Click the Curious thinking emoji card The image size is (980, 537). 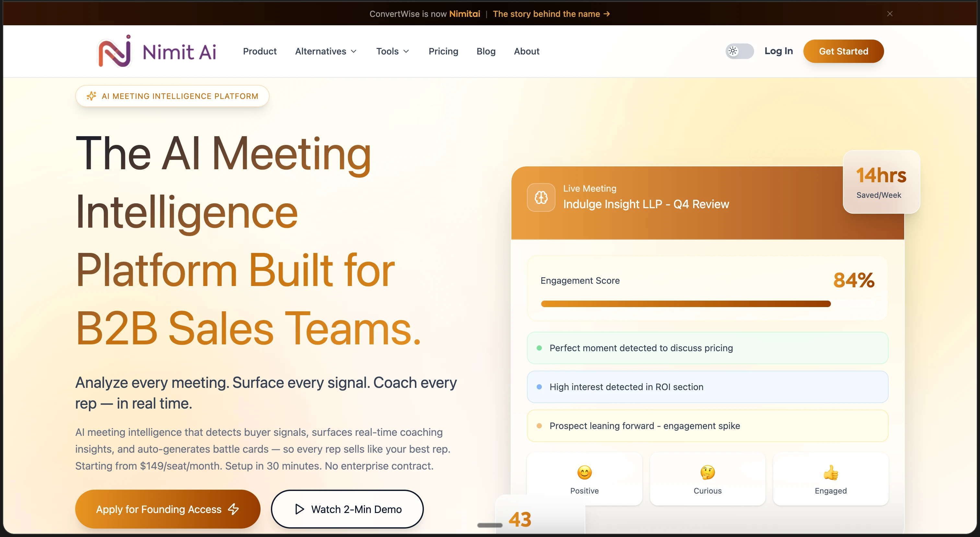coord(707,479)
